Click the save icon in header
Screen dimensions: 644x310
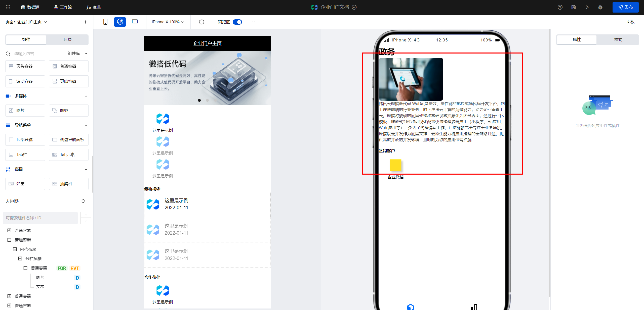574,7
